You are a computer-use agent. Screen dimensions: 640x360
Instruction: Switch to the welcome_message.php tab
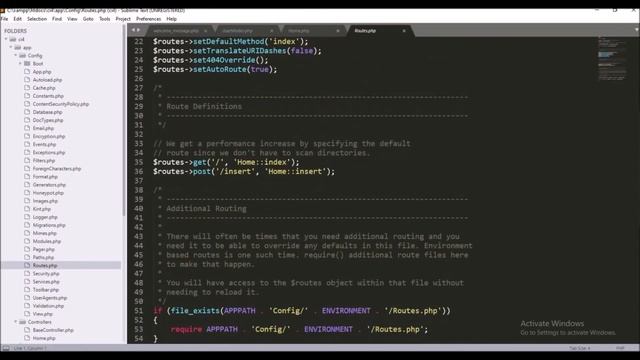click(x=176, y=31)
